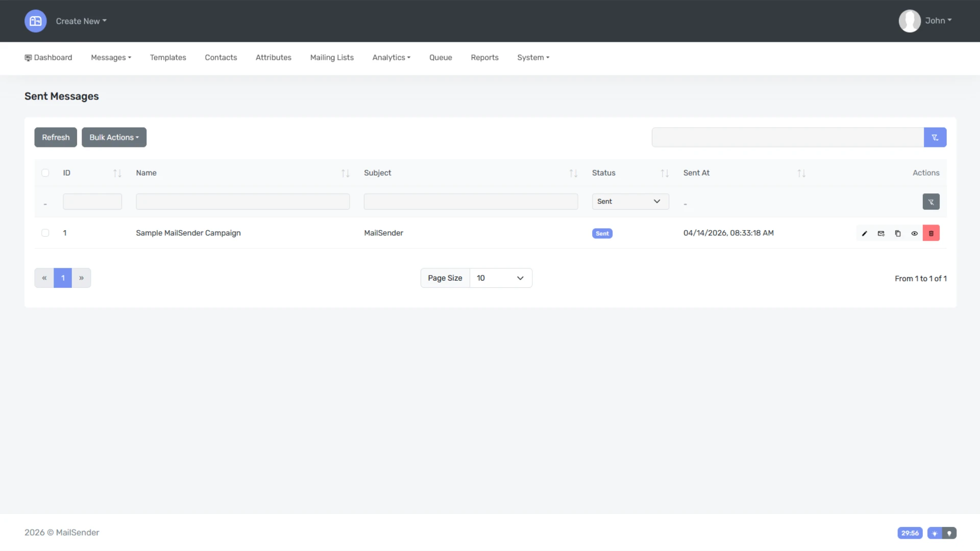Resend campaign using envelope icon

click(x=881, y=233)
